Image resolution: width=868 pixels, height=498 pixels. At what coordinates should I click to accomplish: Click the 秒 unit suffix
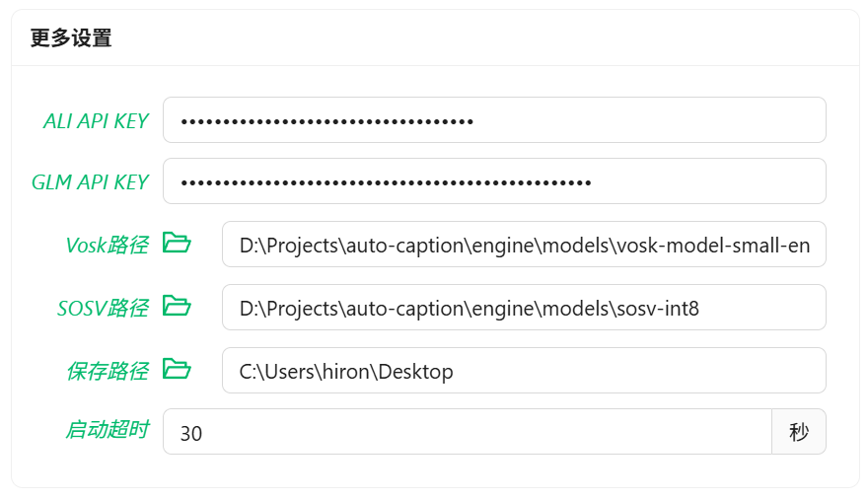point(799,432)
